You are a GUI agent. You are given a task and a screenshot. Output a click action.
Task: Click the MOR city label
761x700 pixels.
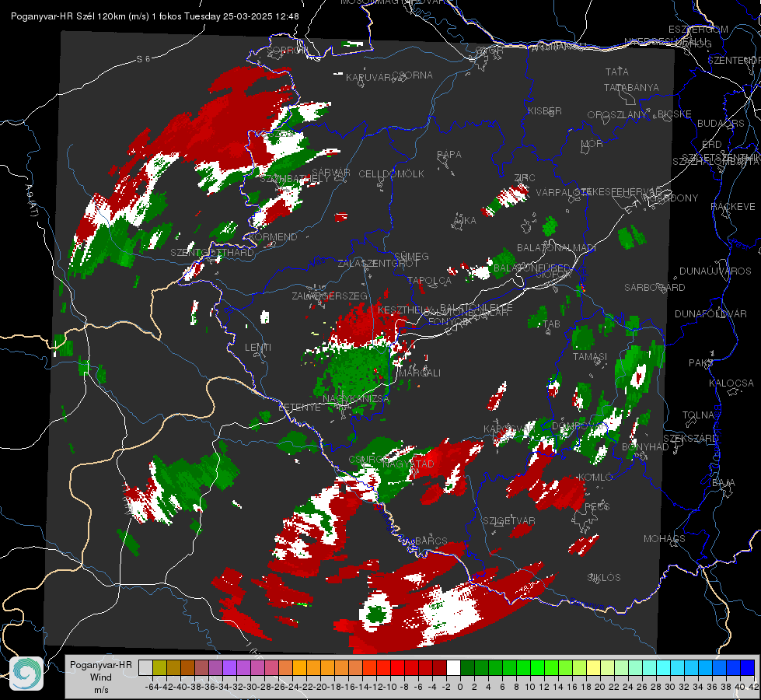pyautogui.click(x=592, y=144)
